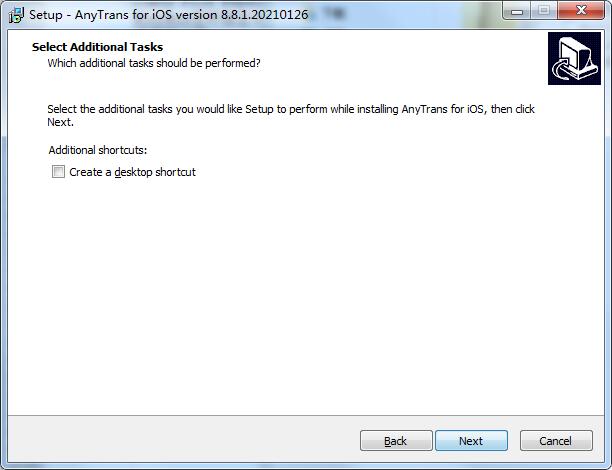Click the setup icon in title bar
This screenshot has height=470, width=612.
click(16, 15)
